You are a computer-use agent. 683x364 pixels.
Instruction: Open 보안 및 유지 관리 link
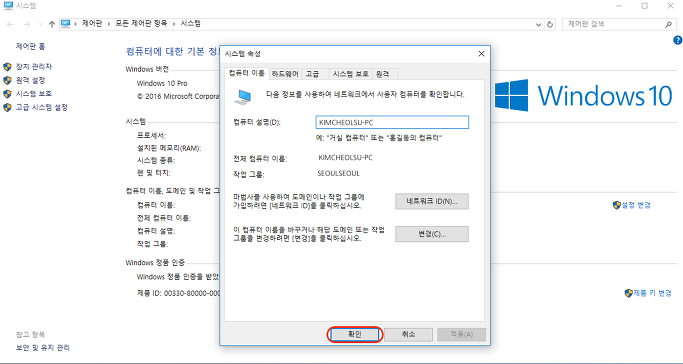[43, 347]
